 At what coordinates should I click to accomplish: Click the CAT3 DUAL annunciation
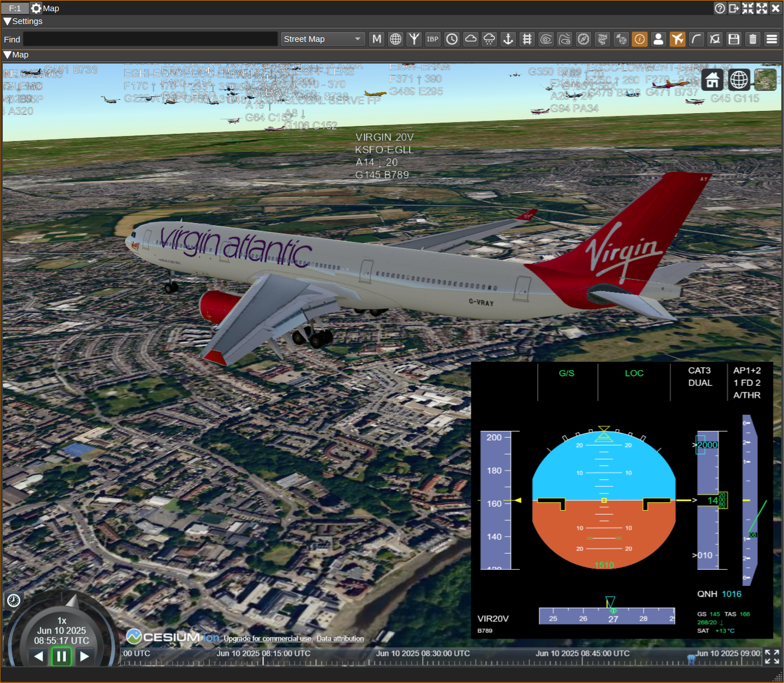click(700, 377)
